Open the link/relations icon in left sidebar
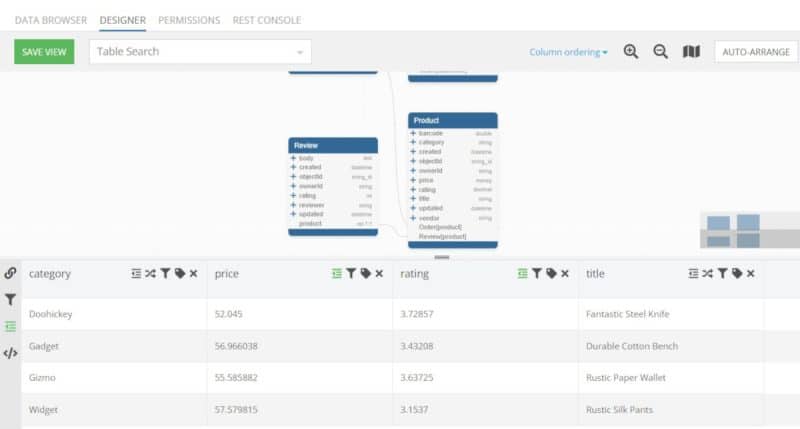800x429 pixels. pos(10,273)
